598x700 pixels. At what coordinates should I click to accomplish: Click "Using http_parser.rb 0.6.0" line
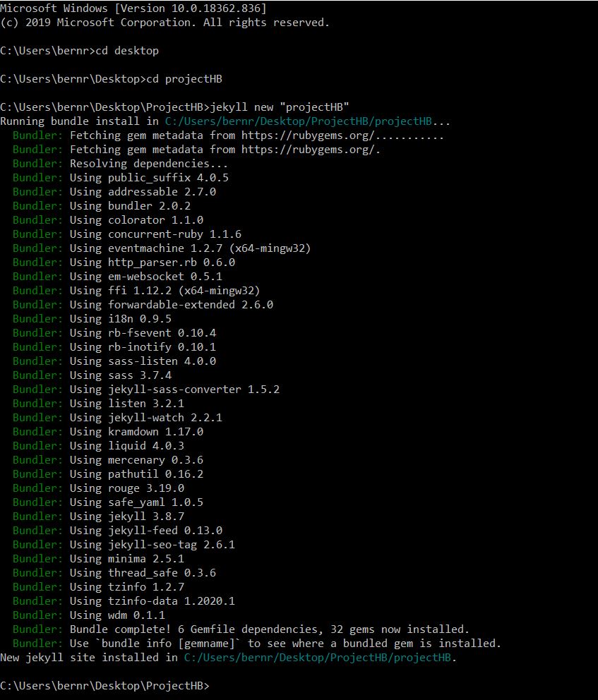[x=124, y=262]
